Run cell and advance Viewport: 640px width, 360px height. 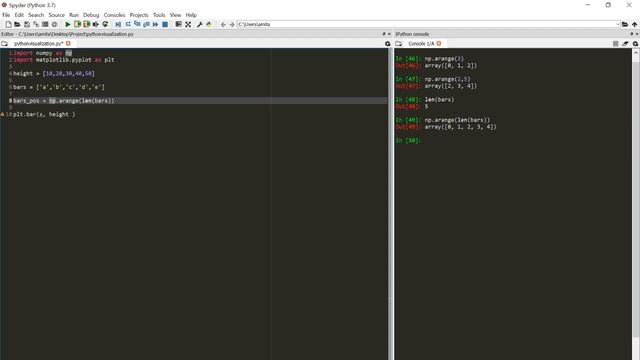[x=86, y=24]
